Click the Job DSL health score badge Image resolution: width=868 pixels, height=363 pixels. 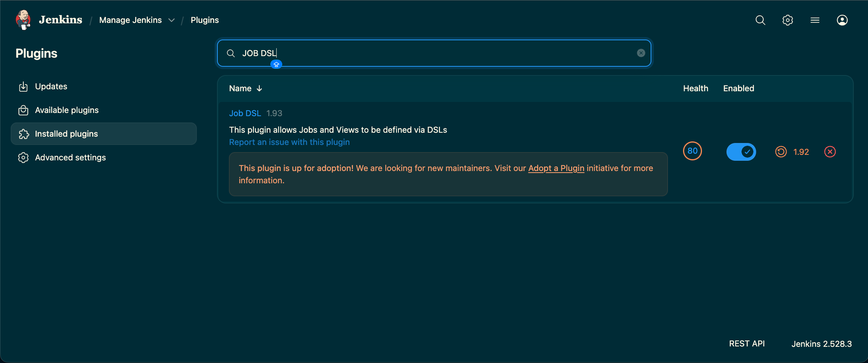[692, 151]
